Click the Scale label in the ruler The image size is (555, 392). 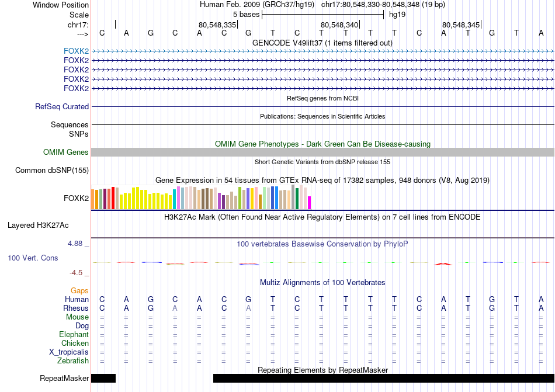coord(79,15)
